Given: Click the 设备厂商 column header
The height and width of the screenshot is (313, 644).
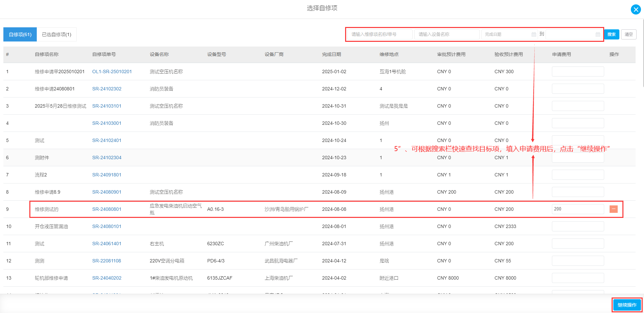Looking at the screenshot, I should point(274,54).
